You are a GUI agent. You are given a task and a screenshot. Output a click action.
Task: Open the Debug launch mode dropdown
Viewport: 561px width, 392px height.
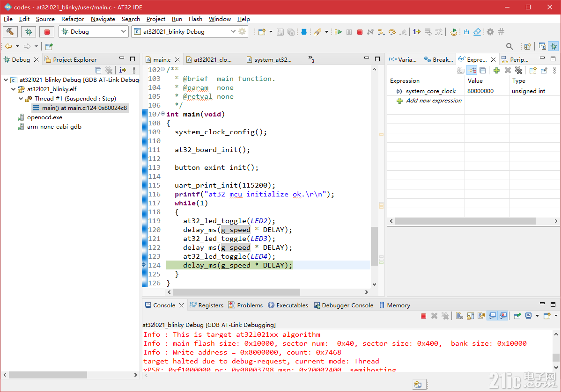click(x=124, y=31)
